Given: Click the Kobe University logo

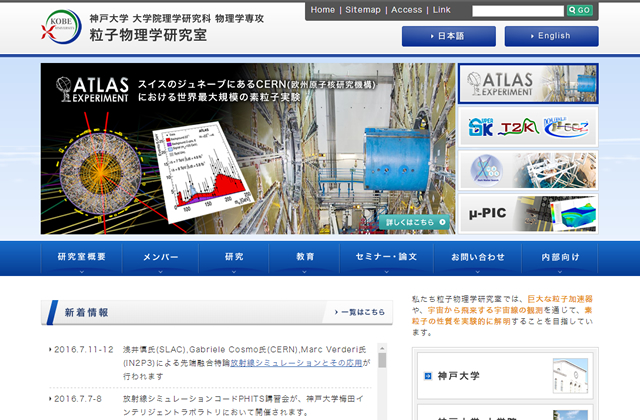Looking at the screenshot, I should point(61,27).
